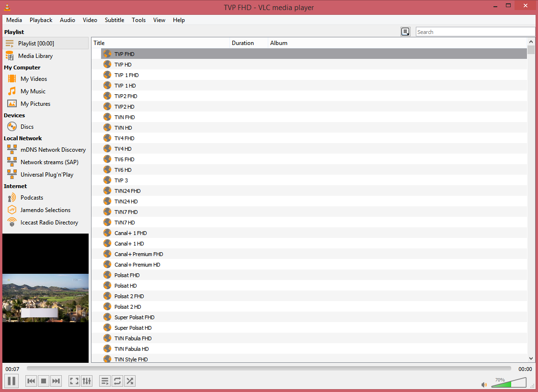Open the Playback menu
538x392 pixels.
coord(41,20)
